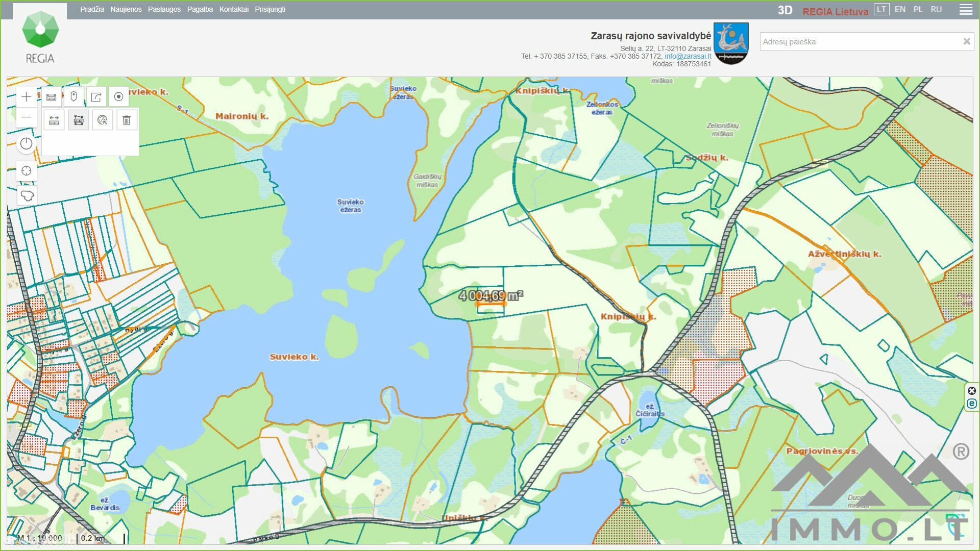
Task: Switch language to EN
Action: coord(900,10)
